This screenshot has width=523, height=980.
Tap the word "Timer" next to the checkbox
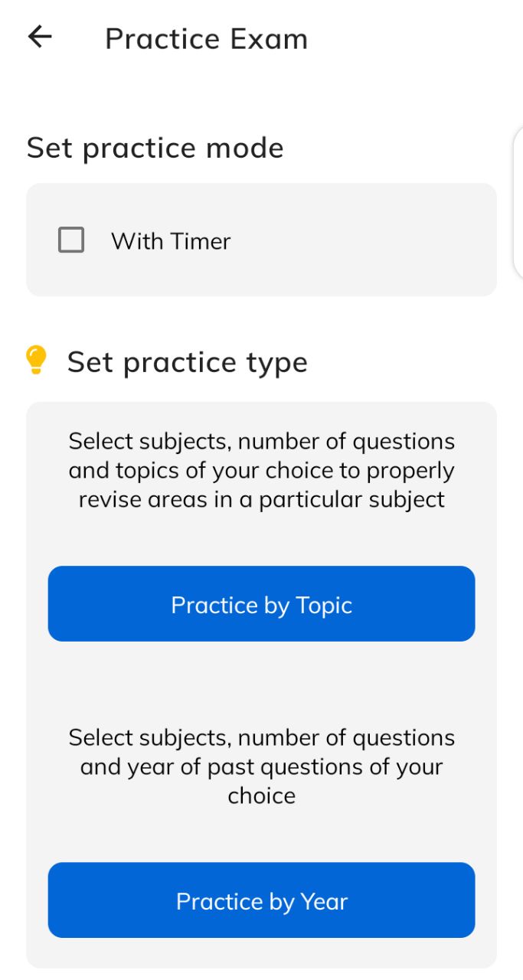pos(201,241)
